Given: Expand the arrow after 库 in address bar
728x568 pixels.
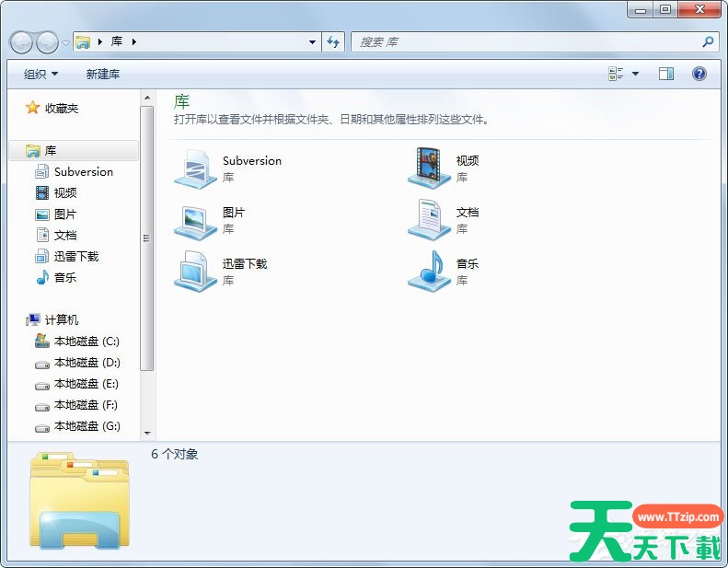Looking at the screenshot, I should (x=134, y=42).
